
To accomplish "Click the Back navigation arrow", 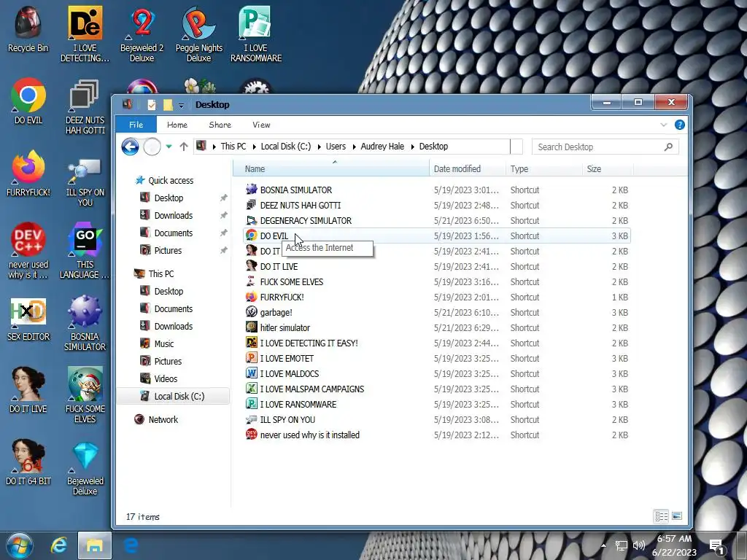I will coord(130,147).
